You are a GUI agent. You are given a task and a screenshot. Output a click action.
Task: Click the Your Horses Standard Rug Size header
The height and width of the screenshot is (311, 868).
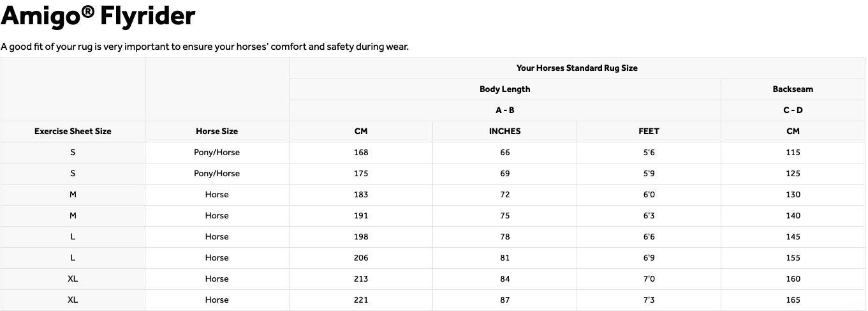577,68
